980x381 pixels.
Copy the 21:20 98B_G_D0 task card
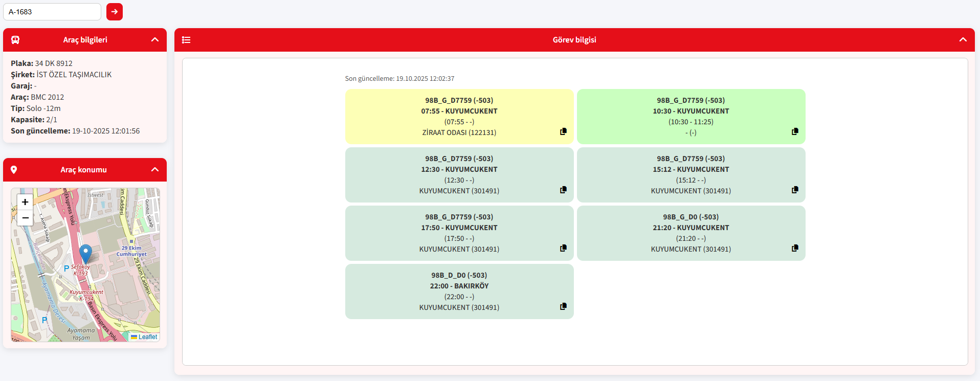pyautogui.click(x=795, y=248)
